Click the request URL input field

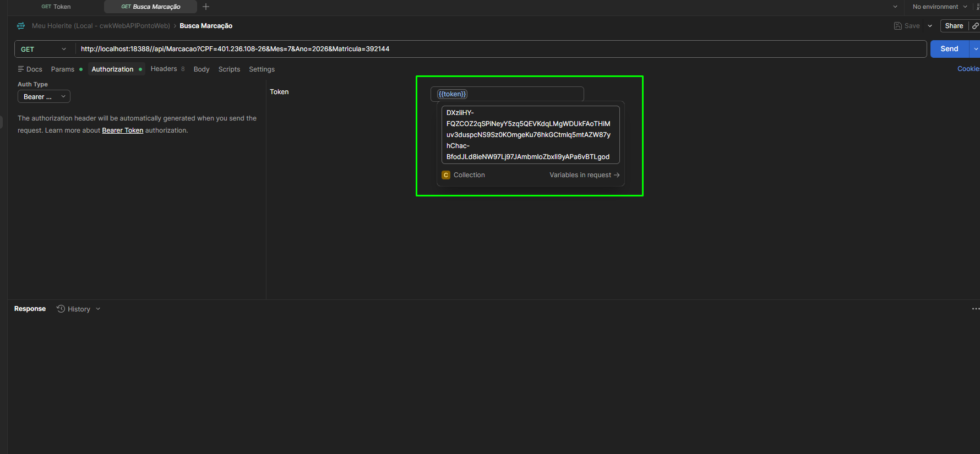501,49
